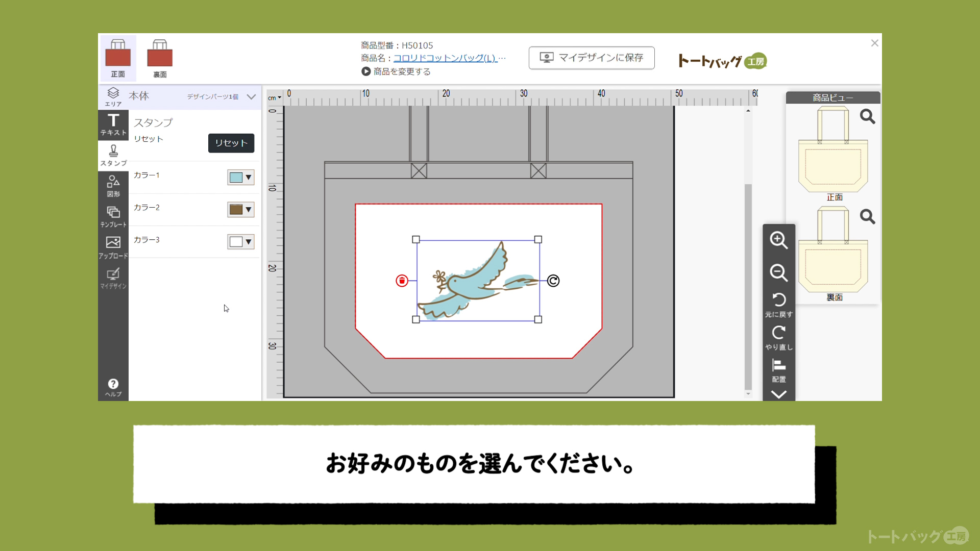Open the カラー3 color dropdown

[241, 242]
